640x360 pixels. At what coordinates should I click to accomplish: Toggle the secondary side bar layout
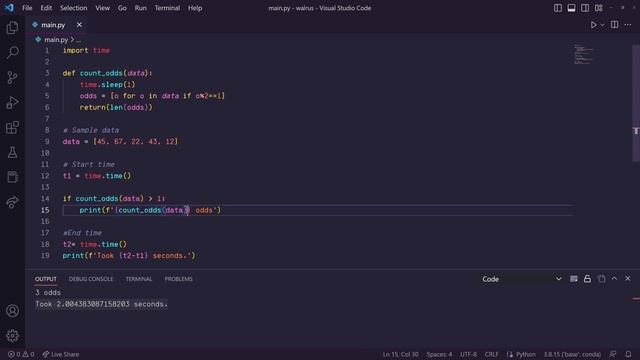coord(585,8)
